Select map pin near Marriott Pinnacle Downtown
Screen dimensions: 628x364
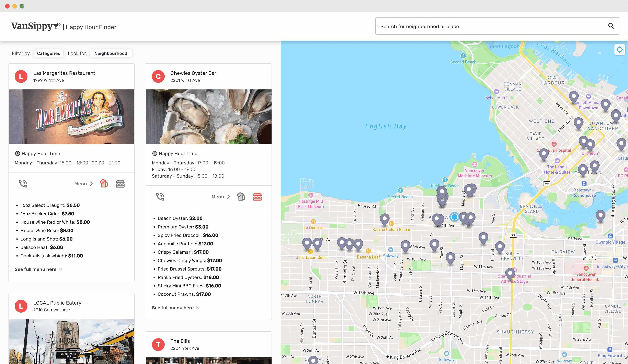[x=574, y=98]
